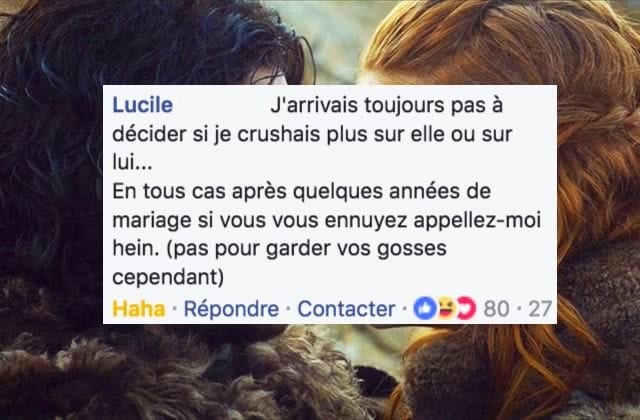The width and height of the screenshot is (640, 420).
Task: Click the word "appellez-moi" in comment
Action: tap(478, 221)
